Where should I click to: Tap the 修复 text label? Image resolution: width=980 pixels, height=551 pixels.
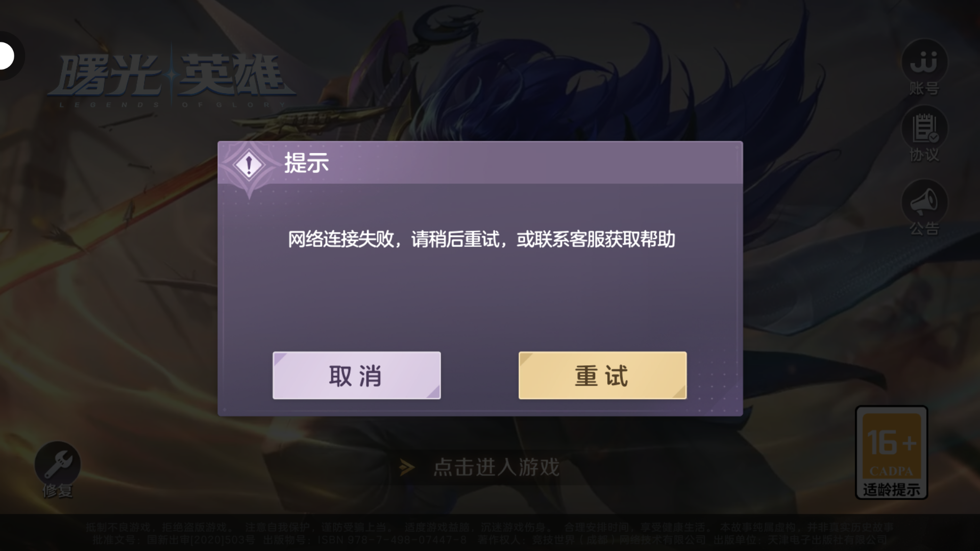point(57,491)
